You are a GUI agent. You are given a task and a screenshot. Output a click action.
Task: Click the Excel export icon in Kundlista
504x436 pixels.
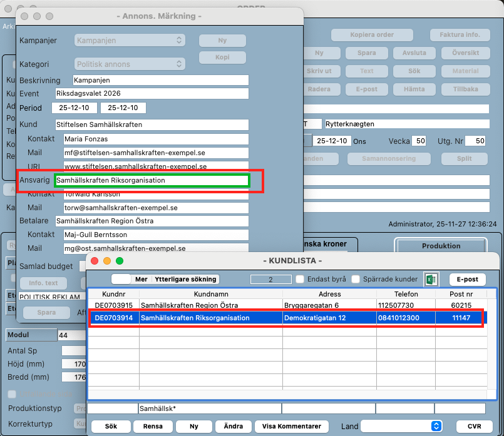431,280
